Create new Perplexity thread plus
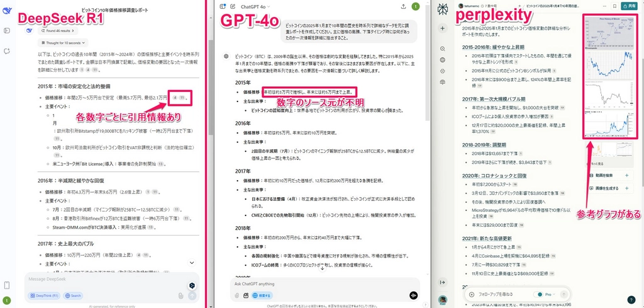This screenshot has width=644, height=308. (x=442, y=28)
